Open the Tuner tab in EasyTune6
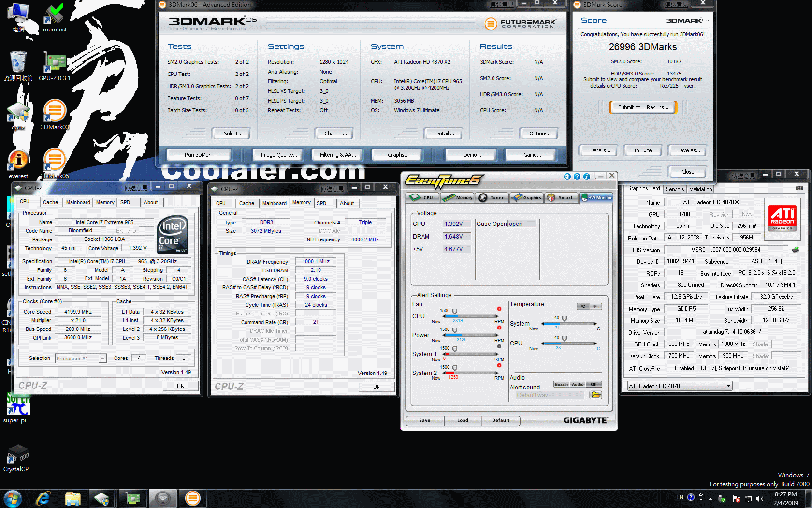The height and width of the screenshot is (508, 812). click(x=492, y=197)
